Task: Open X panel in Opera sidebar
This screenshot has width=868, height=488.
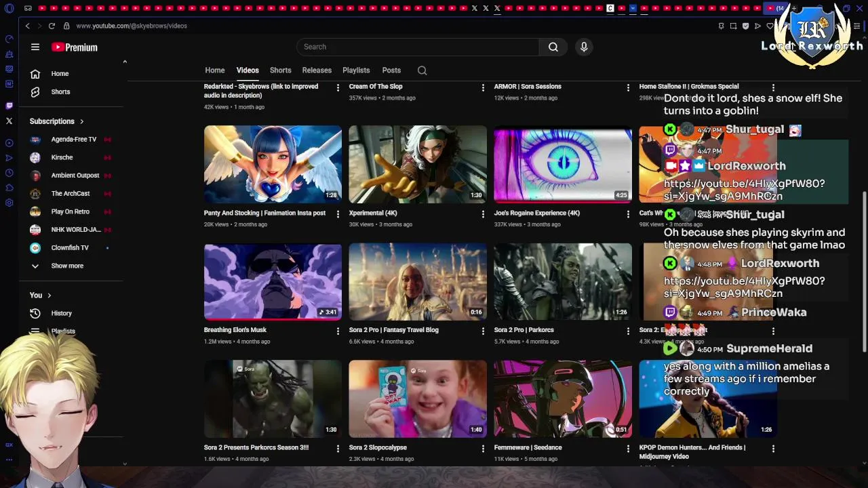Action: [x=9, y=121]
